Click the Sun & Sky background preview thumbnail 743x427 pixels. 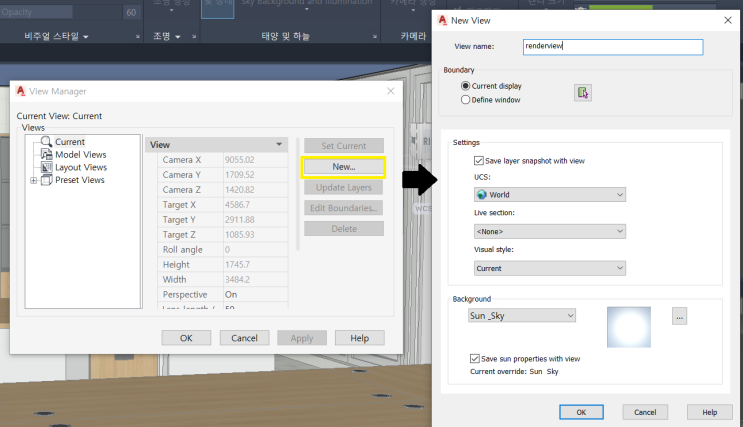click(629, 327)
